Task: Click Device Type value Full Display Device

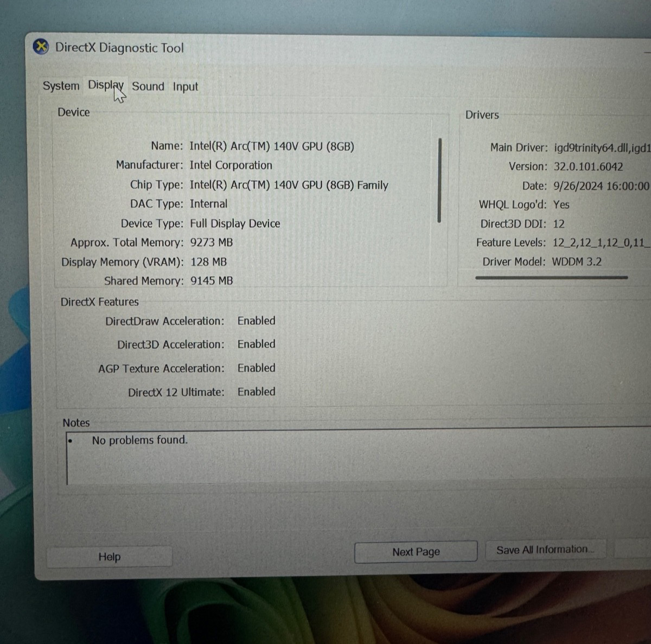Action: pyautogui.click(x=235, y=224)
